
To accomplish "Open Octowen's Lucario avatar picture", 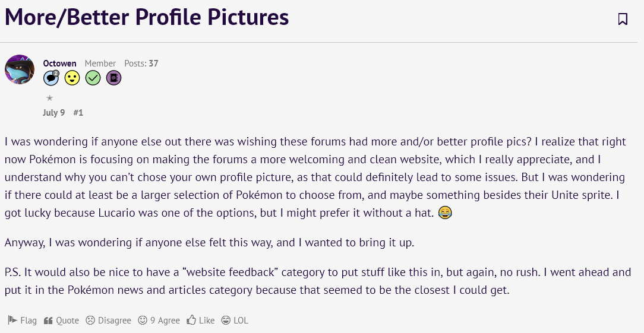I will point(20,69).
